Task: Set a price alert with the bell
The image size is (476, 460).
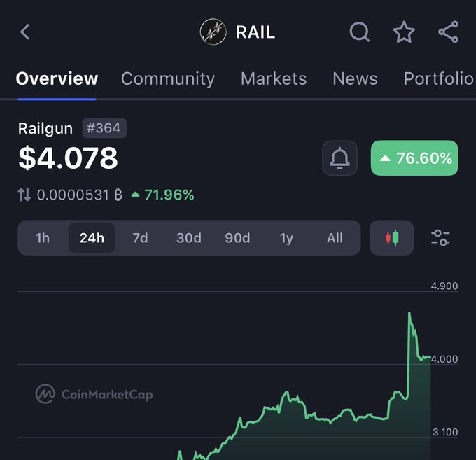Action: [x=339, y=158]
